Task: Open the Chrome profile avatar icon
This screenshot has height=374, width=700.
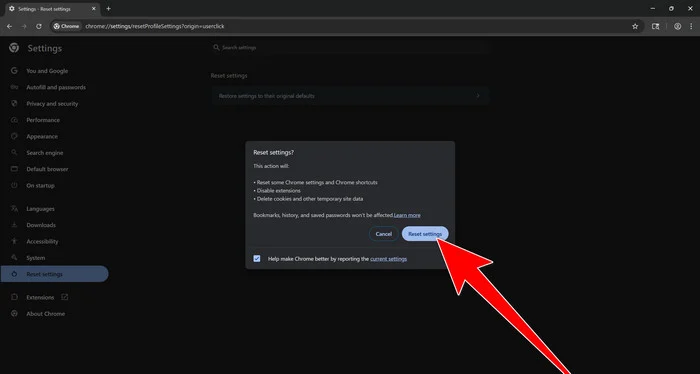Action: pos(677,26)
